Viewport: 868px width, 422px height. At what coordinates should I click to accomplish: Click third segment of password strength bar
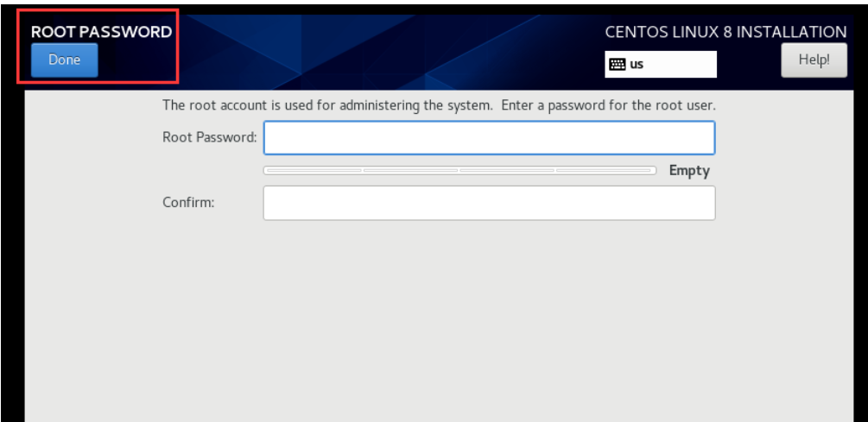(507, 171)
